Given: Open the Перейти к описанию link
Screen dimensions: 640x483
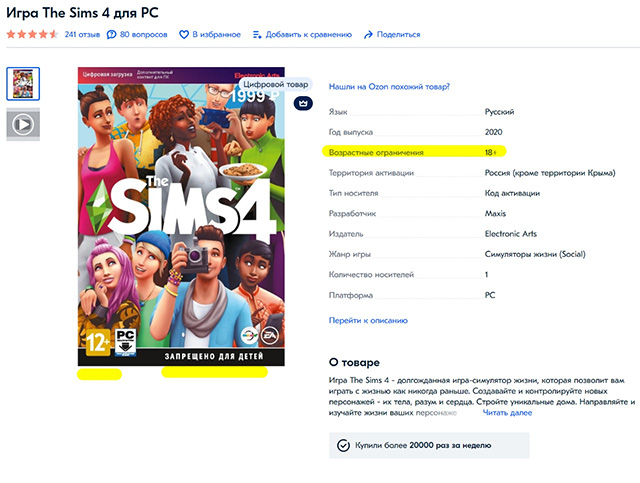Looking at the screenshot, I should tap(368, 321).
